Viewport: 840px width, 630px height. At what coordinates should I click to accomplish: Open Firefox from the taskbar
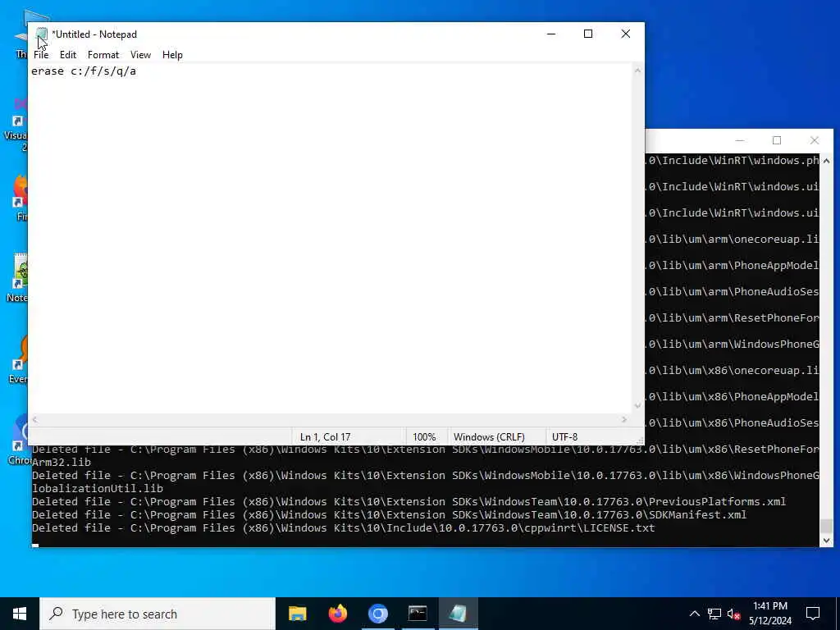[x=337, y=614]
